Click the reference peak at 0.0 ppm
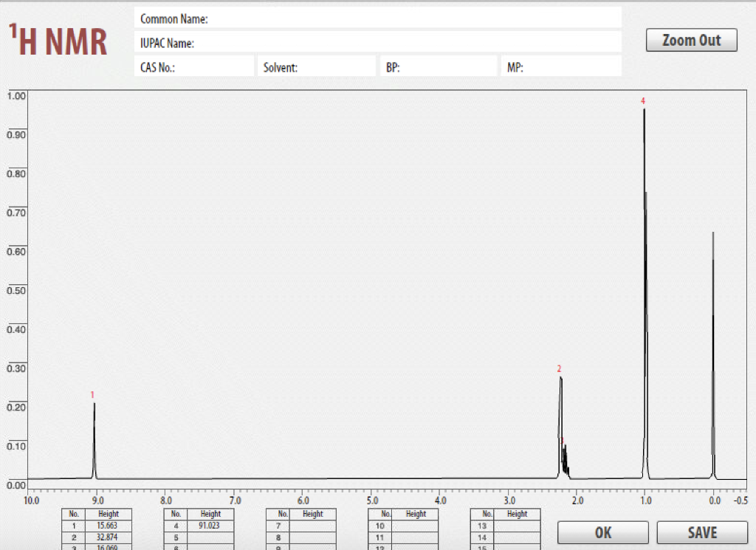The image size is (756, 550). [x=713, y=356]
